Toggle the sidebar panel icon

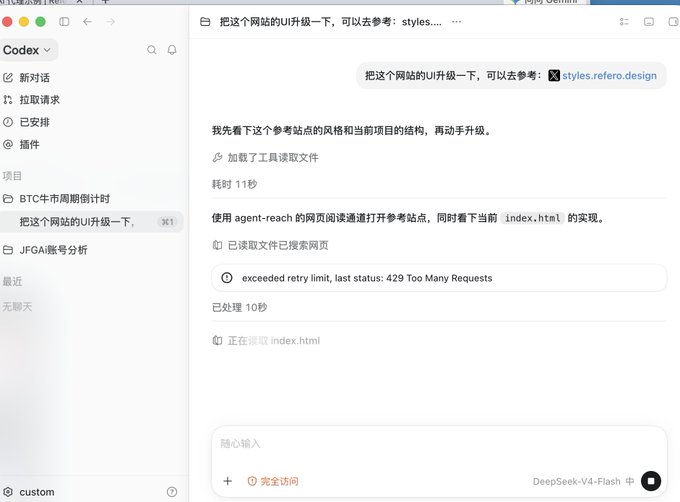64,22
